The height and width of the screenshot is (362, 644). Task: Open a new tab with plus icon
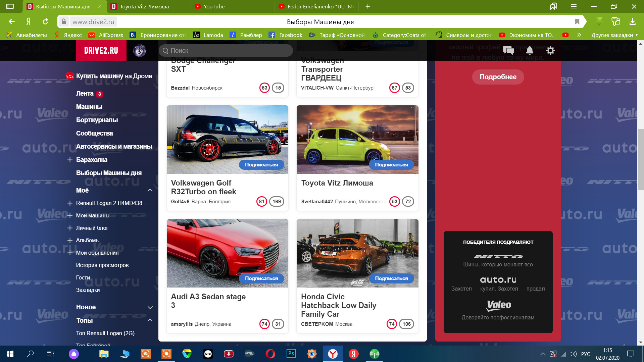click(368, 6)
